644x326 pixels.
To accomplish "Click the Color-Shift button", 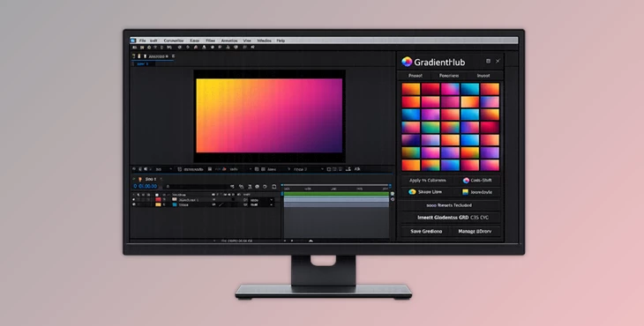I will tap(477, 181).
